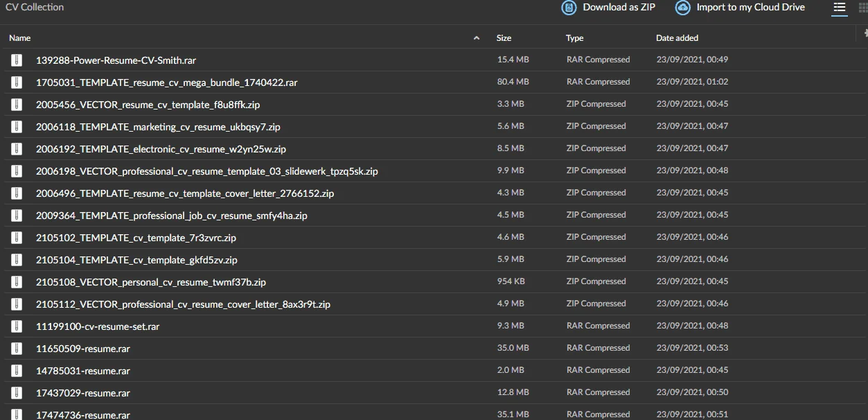Click the archive icon for 2105104_TEMPLATE_cv_template_gkfd5zv.zip
868x420 pixels.
coord(17,260)
